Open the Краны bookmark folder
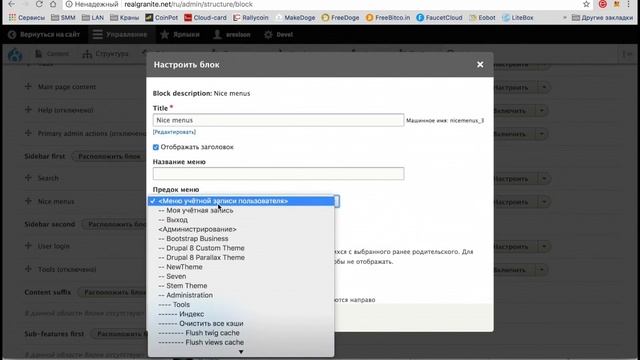Viewport: 640px width, 360px height. pyautogui.click(x=124, y=18)
